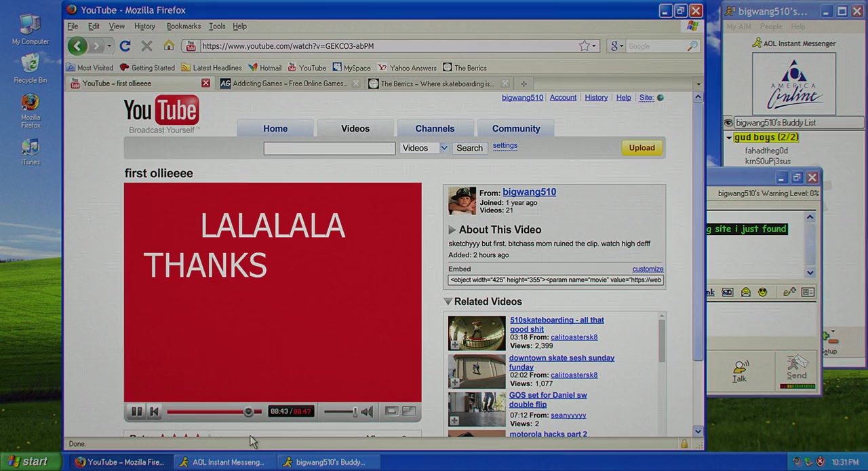Toggle the eye icon beside Buddy List field

pos(728,123)
